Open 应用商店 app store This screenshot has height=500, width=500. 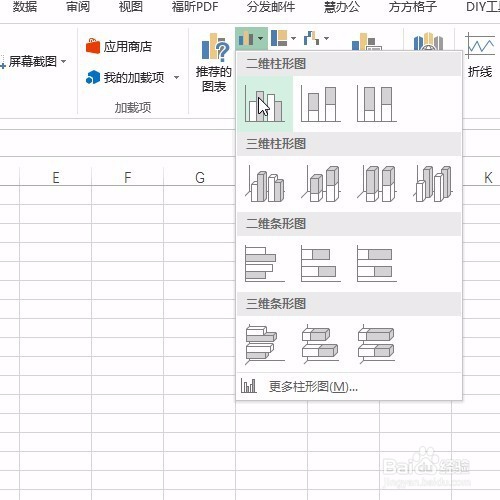tap(119, 46)
